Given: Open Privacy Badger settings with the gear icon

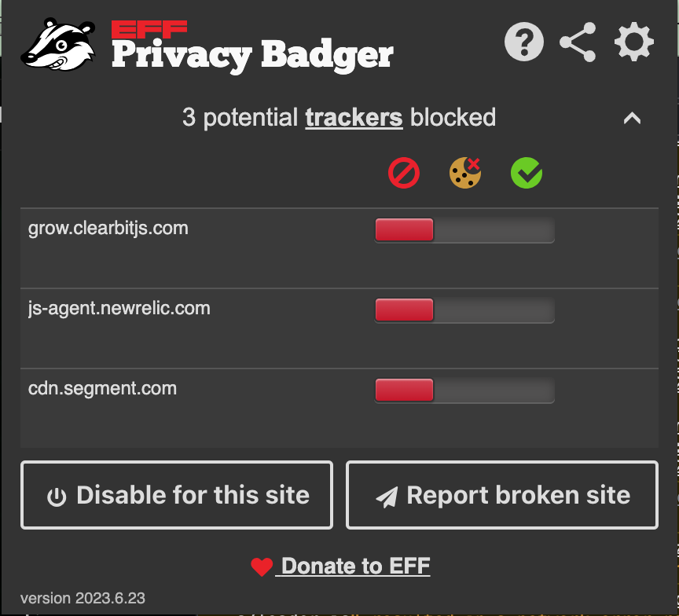Looking at the screenshot, I should [633, 42].
